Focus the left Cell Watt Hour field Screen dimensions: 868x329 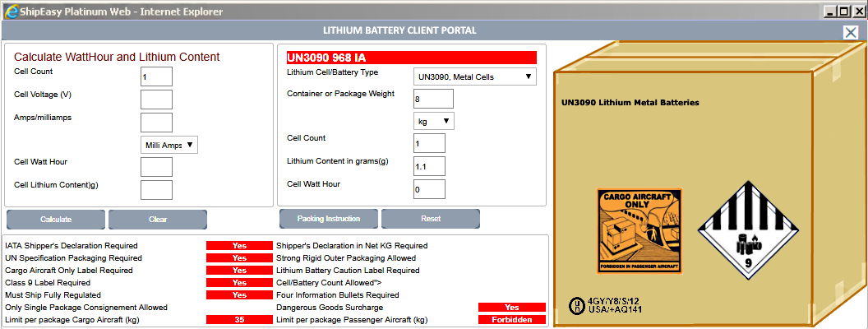pos(157,167)
